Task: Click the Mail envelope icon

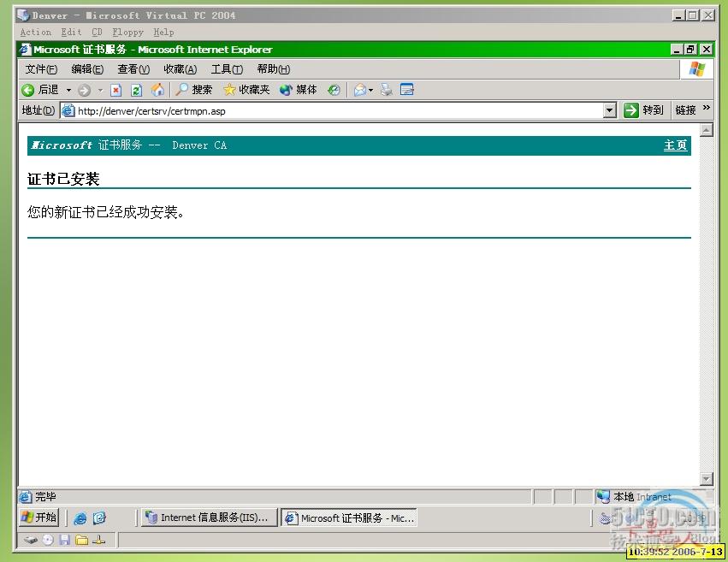Action: point(360,90)
